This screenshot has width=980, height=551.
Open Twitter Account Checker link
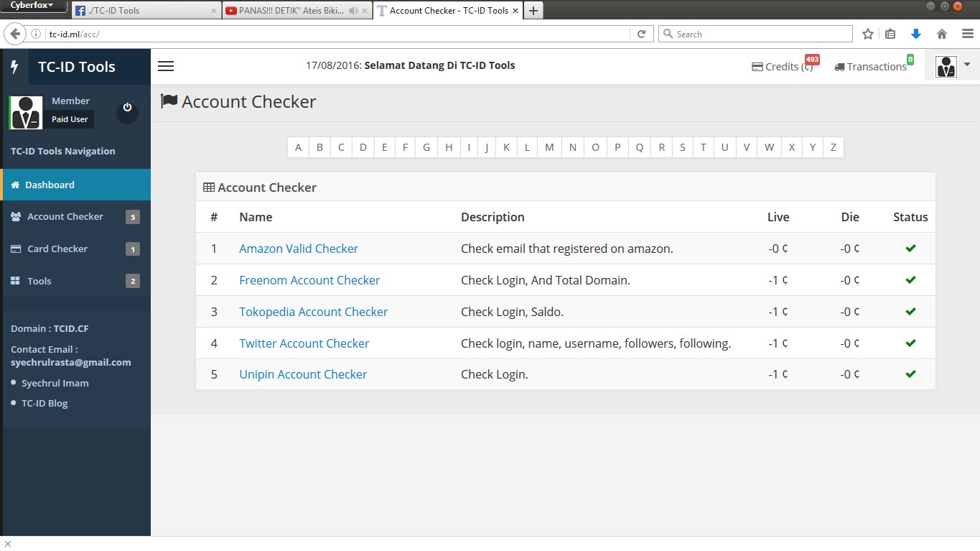[x=304, y=343]
